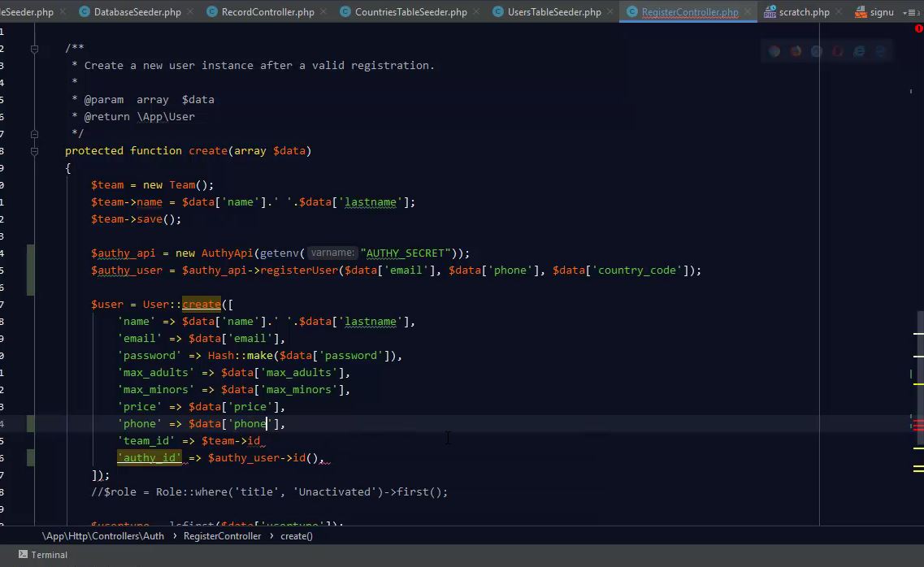Collapse the doc comment fold marker
This screenshot has height=567, width=924.
(34, 49)
